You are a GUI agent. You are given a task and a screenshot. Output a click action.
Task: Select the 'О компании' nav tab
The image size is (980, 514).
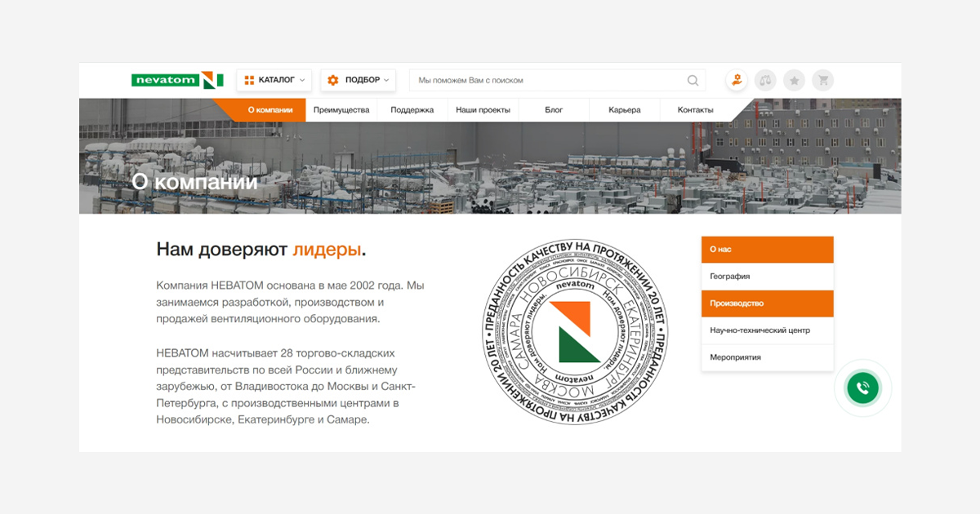coord(270,110)
